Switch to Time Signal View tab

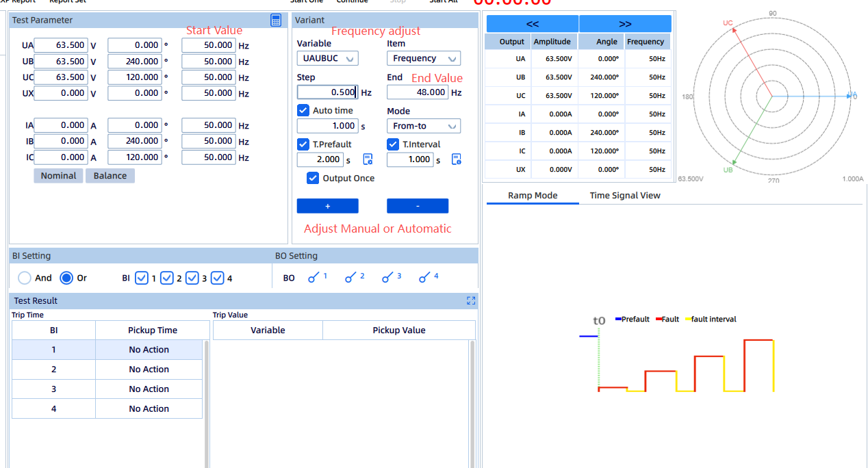624,196
